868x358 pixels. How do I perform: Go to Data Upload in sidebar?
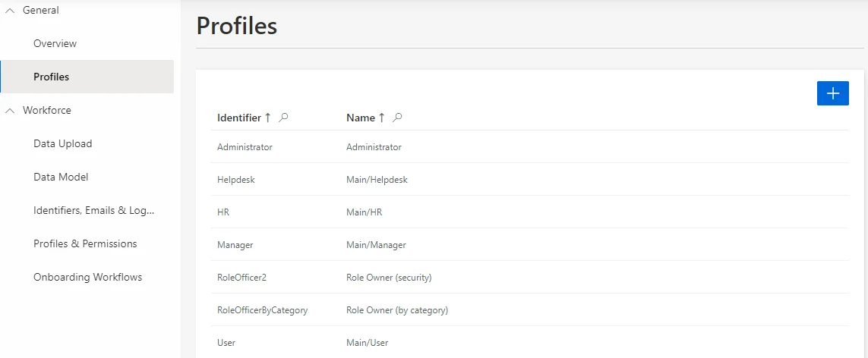pyautogui.click(x=62, y=144)
